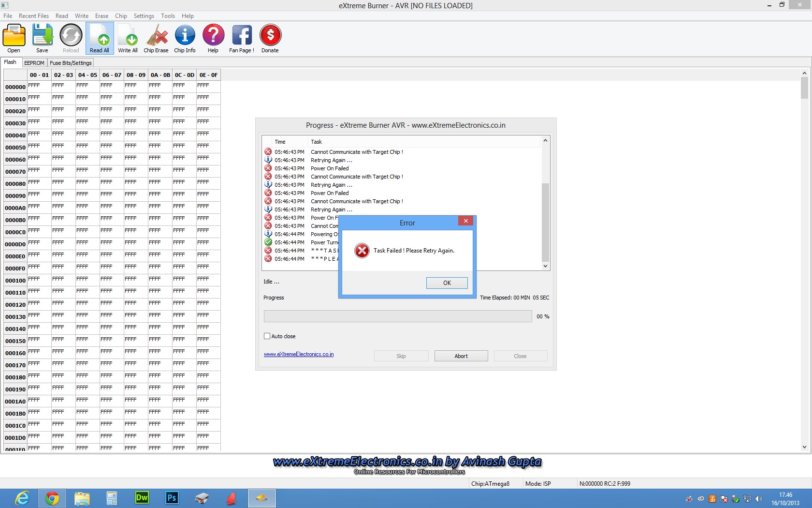This screenshot has width=812, height=508.
Task: Click the N:000000 RC:2 F:999 status entry
Action: (x=605, y=483)
